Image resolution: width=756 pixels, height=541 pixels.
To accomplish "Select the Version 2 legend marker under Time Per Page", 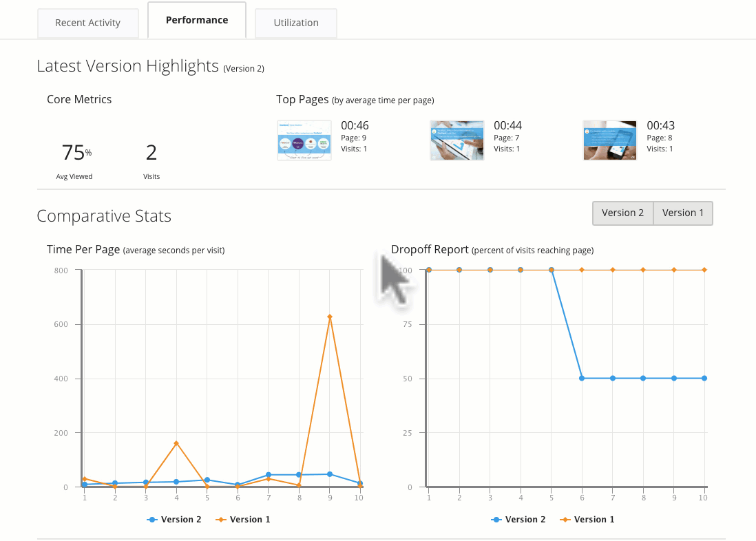I will coord(151,519).
